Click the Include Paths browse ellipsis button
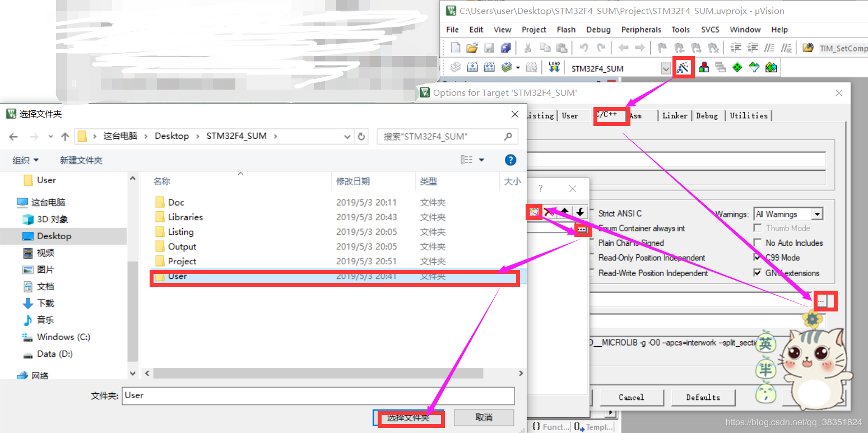 tap(821, 301)
